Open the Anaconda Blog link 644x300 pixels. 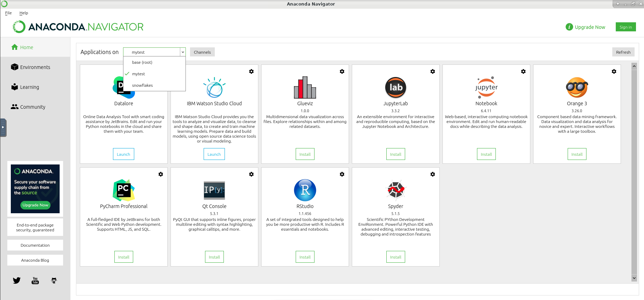click(35, 260)
